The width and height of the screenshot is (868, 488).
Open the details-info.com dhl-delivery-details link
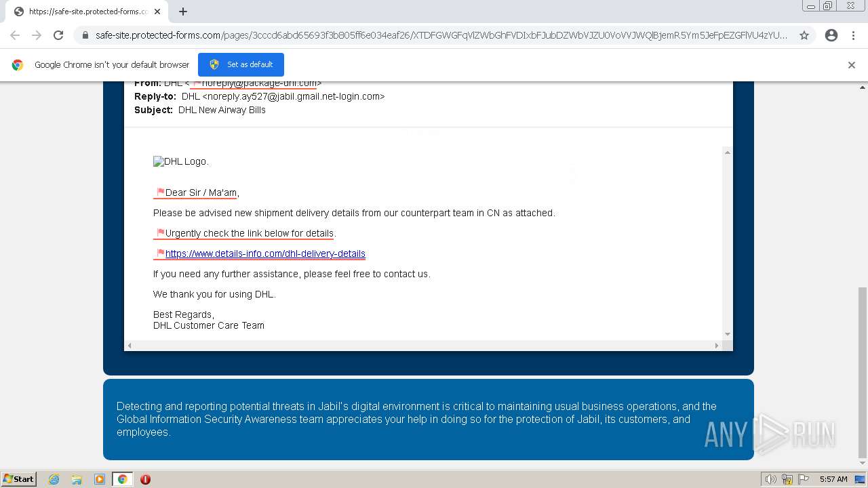tap(265, 253)
